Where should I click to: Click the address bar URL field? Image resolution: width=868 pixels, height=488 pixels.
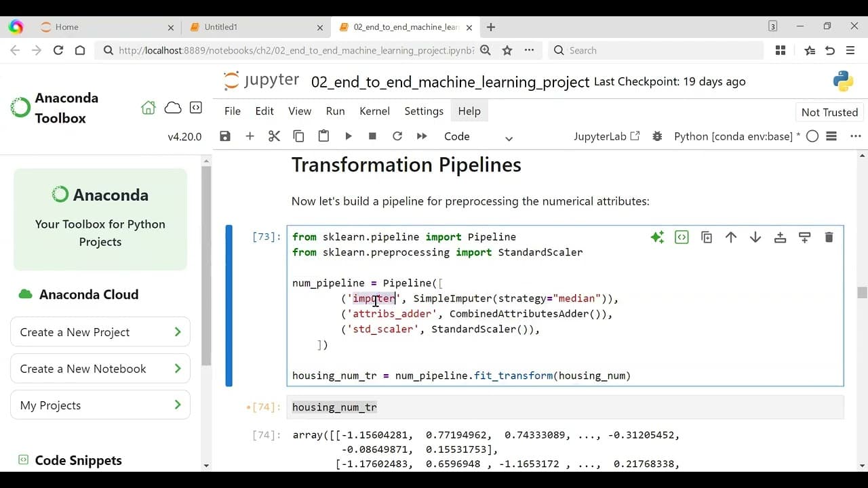[296, 50]
